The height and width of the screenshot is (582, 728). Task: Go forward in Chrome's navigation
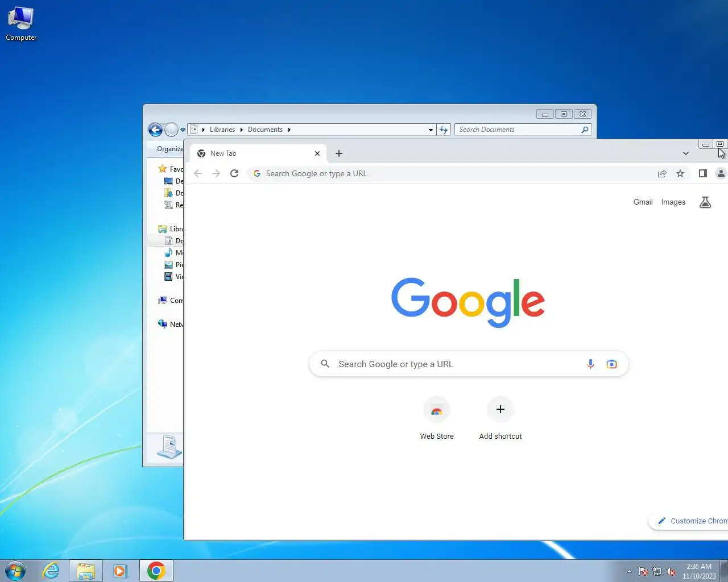click(x=216, y=173)
